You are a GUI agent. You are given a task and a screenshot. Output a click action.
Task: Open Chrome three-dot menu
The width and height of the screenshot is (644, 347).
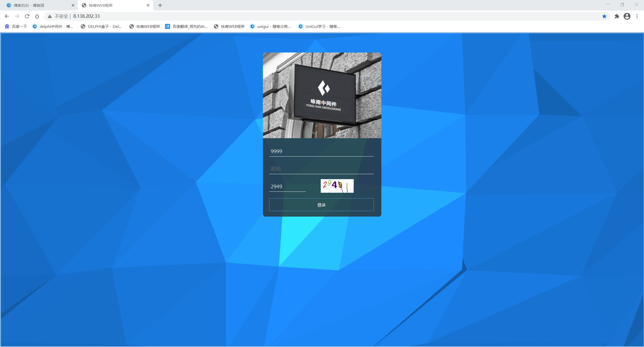[637, 16]
